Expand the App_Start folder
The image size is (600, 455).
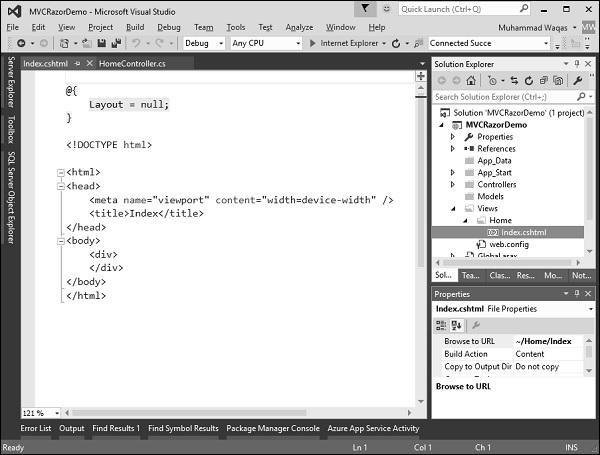(x=453, y=173)
